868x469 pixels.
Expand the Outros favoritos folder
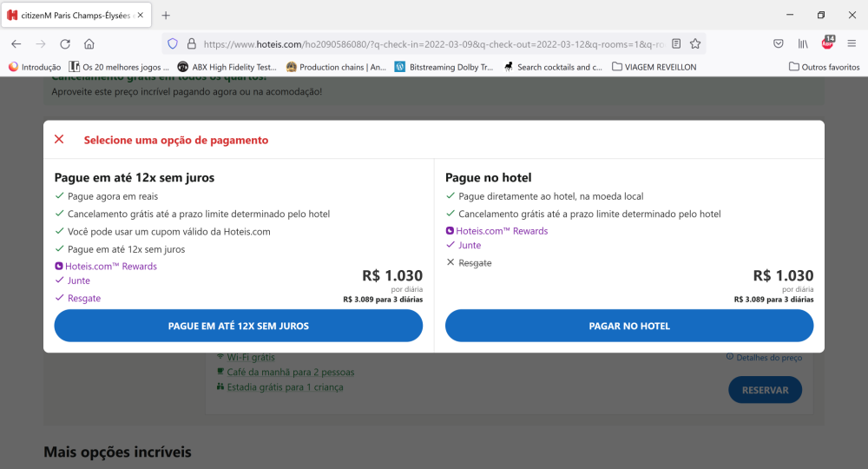coord(824,67)
